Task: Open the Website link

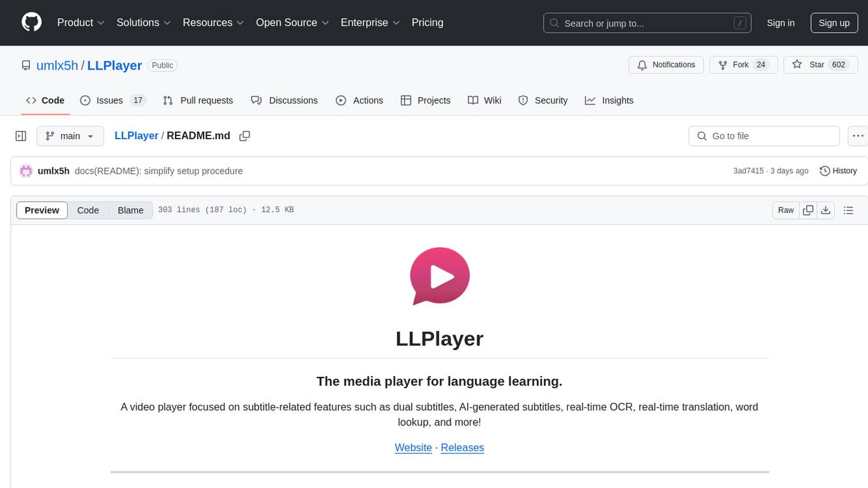Action: tap(414, 448)
